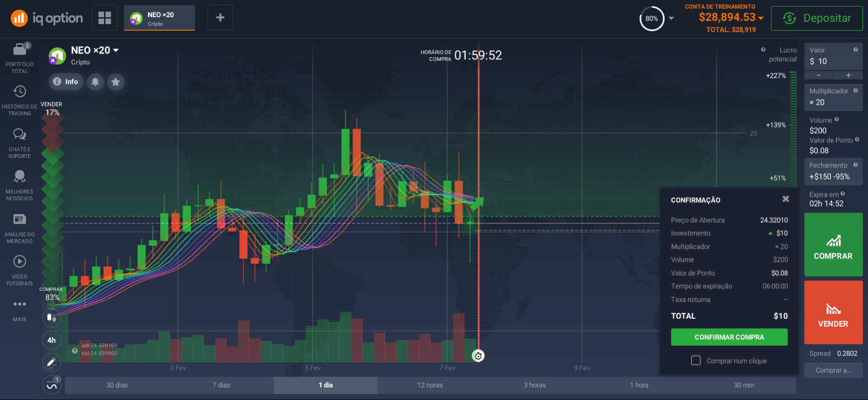Click the purchase time stopwatch marker
The image size is (868, 400).
pyautogui.click(x=478, y=356)
